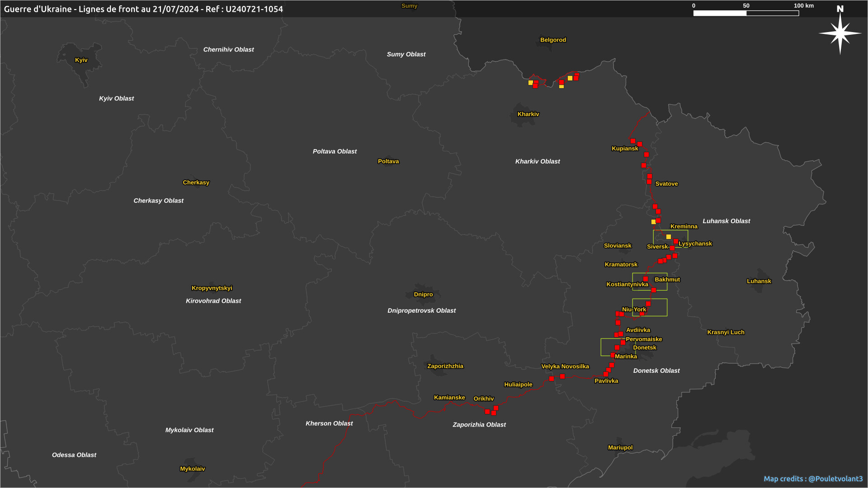Image resolution: width=868 pixels, height=488 pixels.
Task: Click the Kupiansk town label
Action: coord(625,149)
